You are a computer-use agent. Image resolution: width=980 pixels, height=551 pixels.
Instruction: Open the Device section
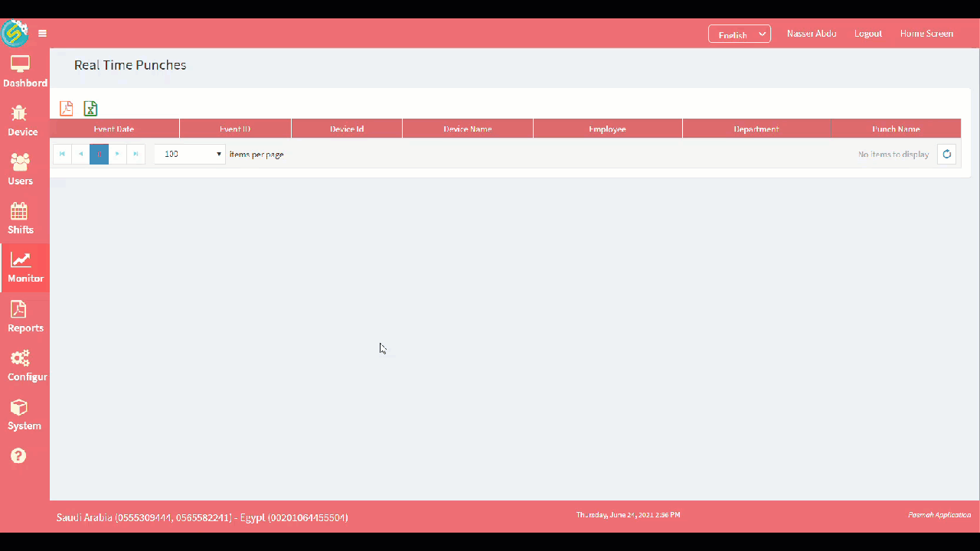coord(23,121)
